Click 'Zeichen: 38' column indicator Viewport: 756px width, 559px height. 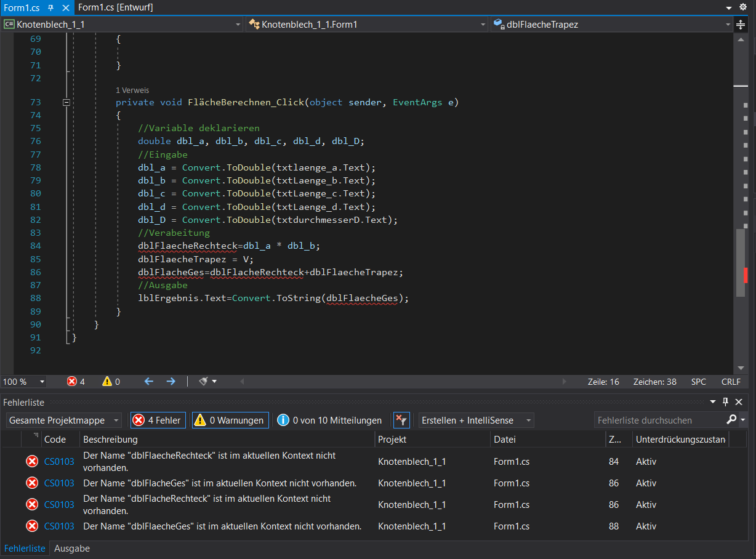[655, 382]
